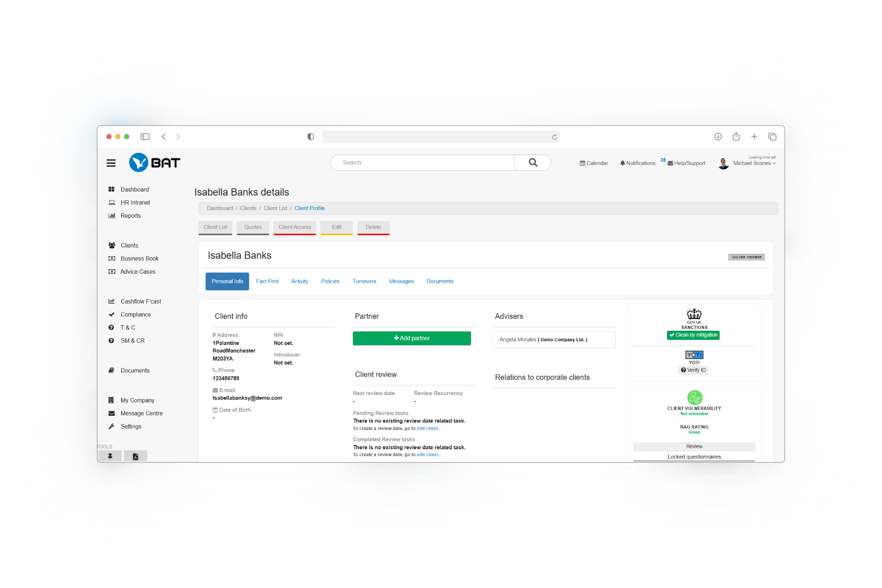Click the browser share icon
The image size is (882, 588).
pos(736,137)
